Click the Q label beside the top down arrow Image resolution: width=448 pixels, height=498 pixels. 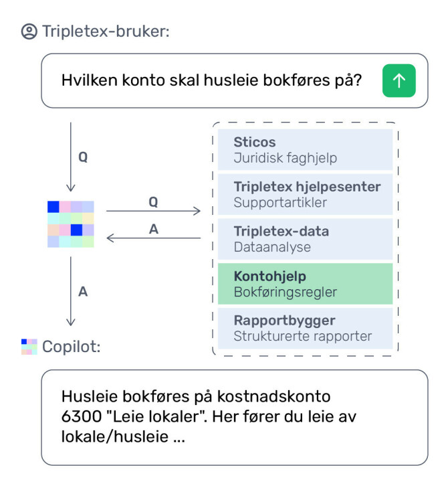click(83, 157)
